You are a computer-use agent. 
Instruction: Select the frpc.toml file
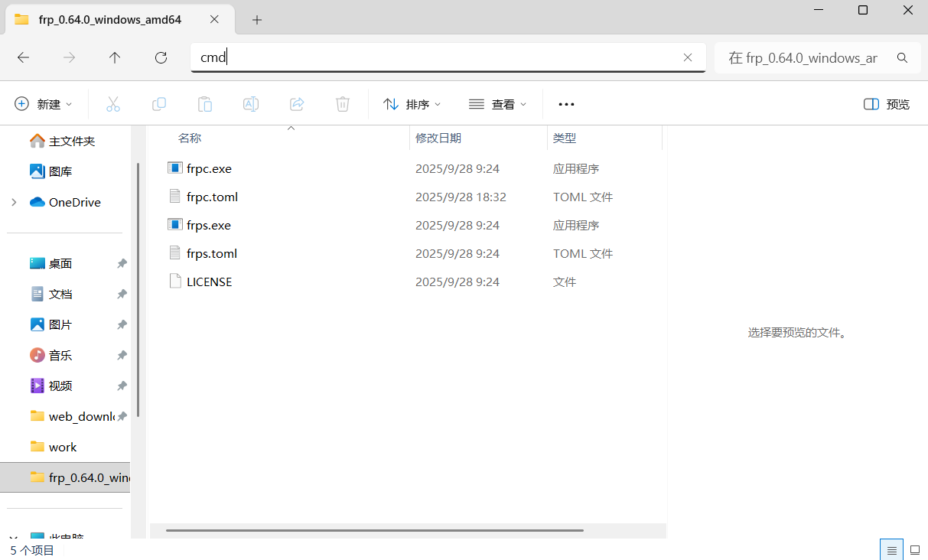pos(212,197)
